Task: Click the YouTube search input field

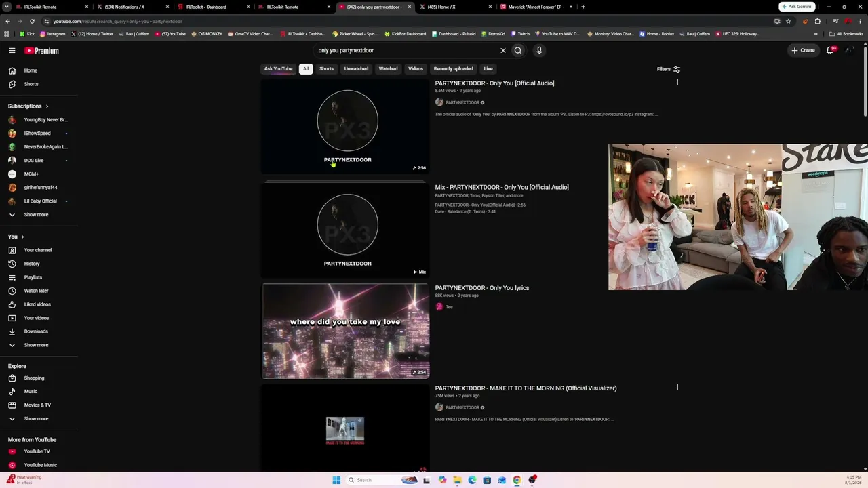Action: click(407, 50)
